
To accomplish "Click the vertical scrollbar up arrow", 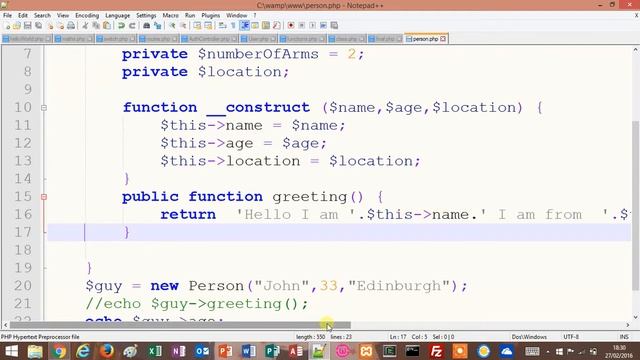I will point(636,50).
